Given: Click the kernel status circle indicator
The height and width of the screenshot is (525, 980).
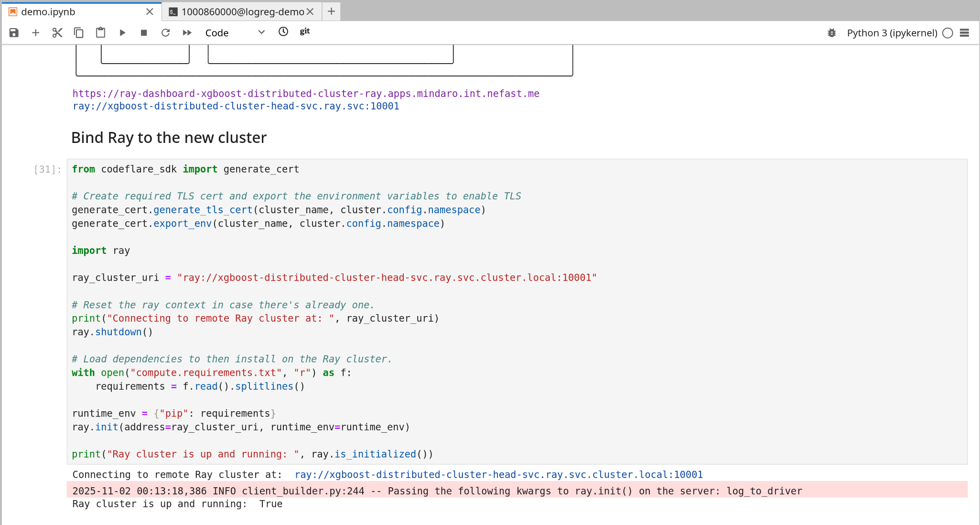Looking at the screenshot, I should tap(948, 33).
